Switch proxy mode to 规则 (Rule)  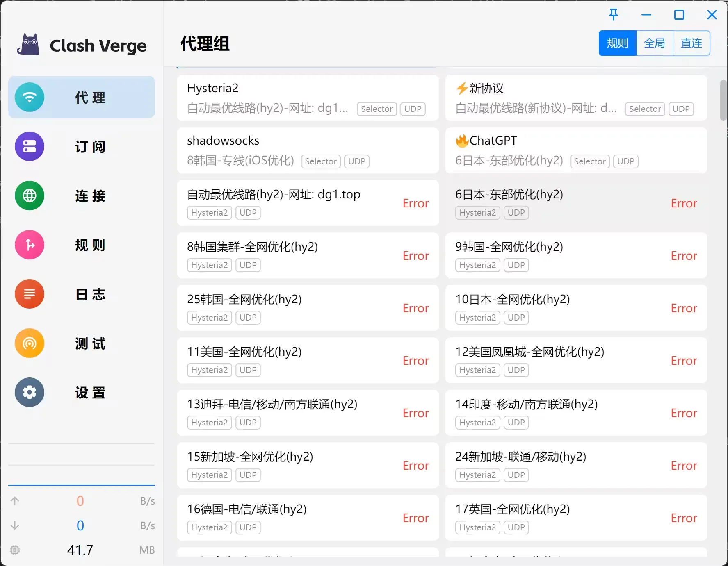pos(617,43)
